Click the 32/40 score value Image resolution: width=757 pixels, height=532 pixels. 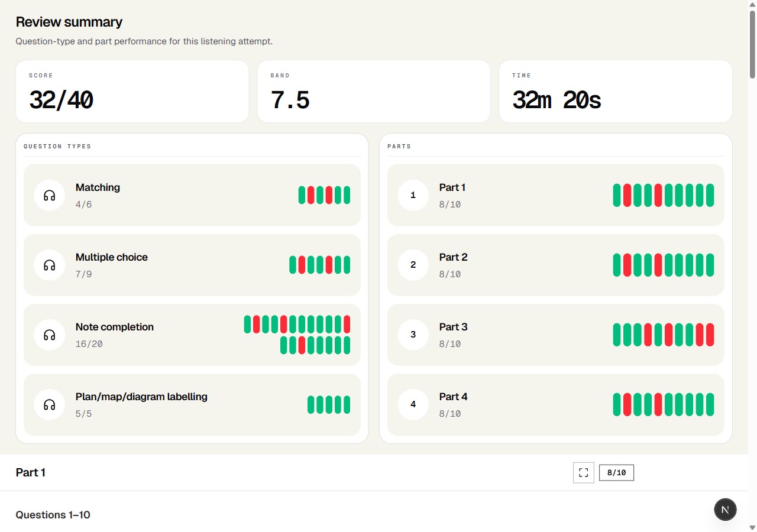(x=61, y=100)
